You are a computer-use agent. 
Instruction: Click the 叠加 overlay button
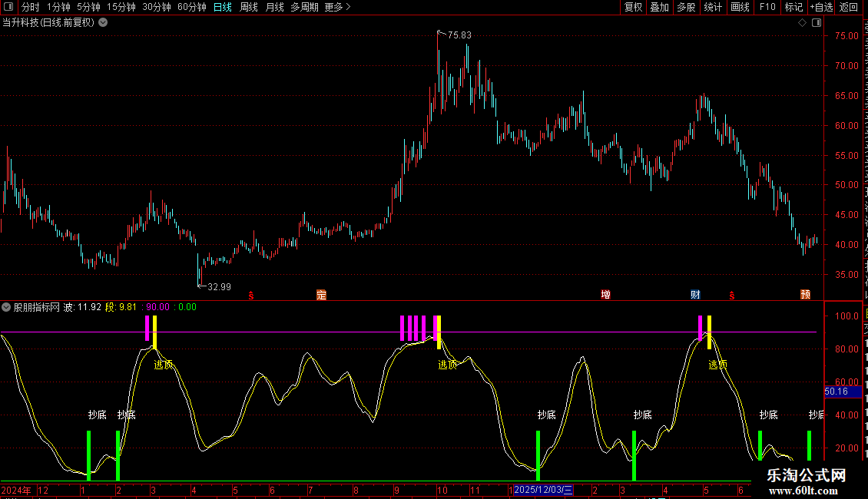659,7
